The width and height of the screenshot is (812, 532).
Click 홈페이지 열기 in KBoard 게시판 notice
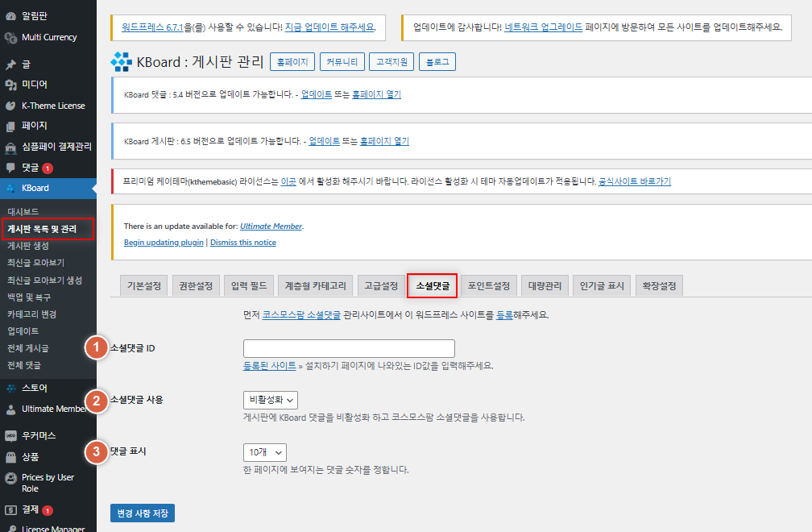[x=385, y=141]
